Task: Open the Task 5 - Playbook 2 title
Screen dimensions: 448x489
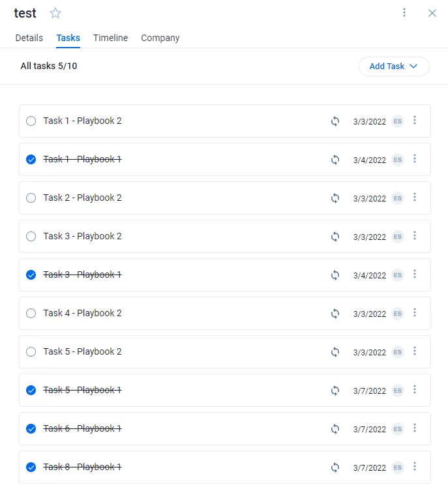Action: point(82,351)
